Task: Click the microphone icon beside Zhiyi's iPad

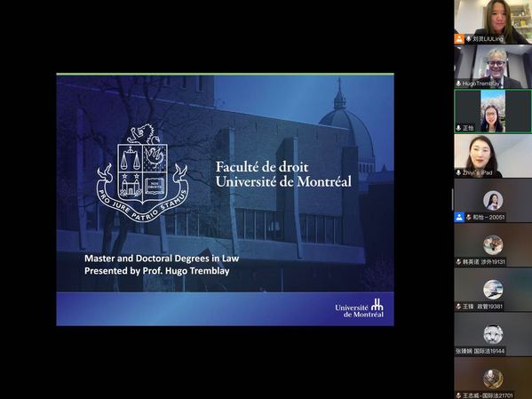Action: point(458,172)
